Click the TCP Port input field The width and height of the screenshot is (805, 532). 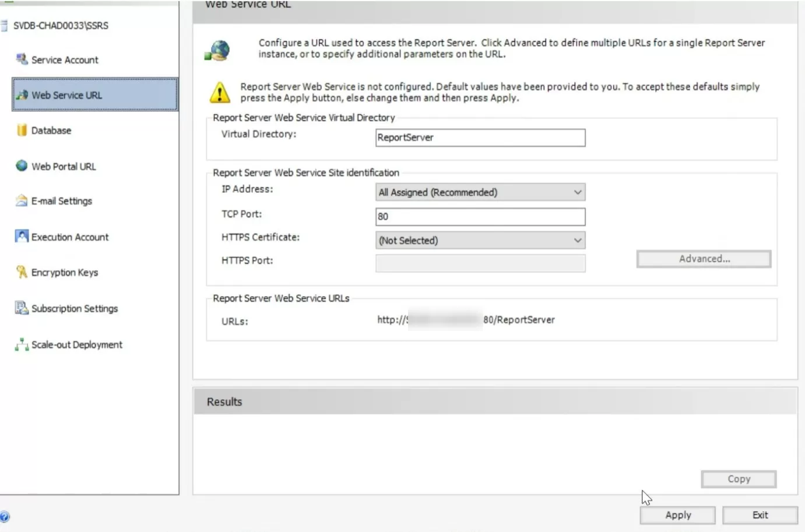point(480,217)
